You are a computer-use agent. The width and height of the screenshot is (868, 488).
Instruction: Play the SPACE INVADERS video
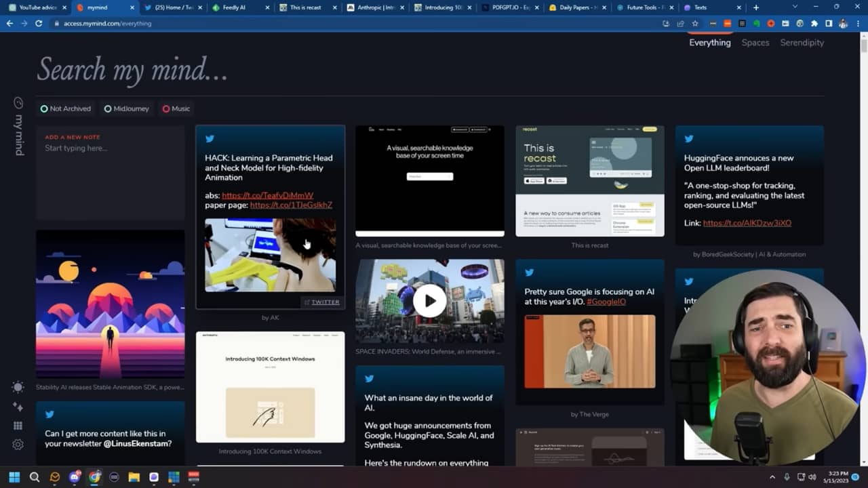(x=430, y=301)
